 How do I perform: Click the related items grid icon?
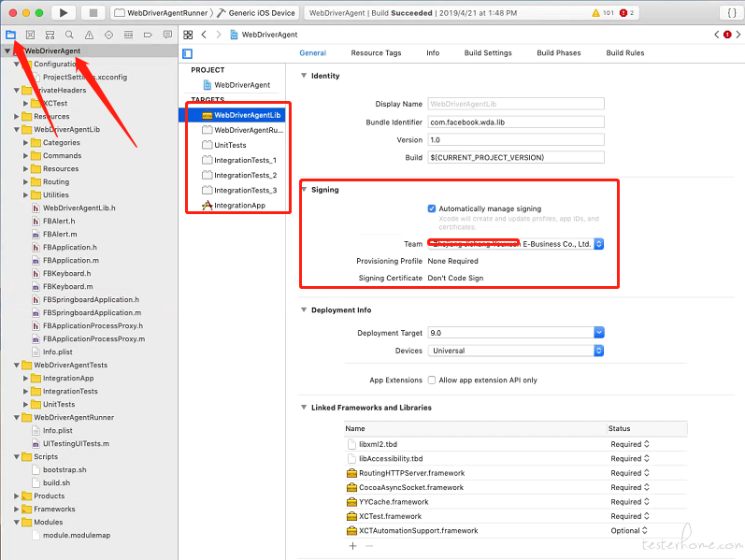tap(188, 35)
